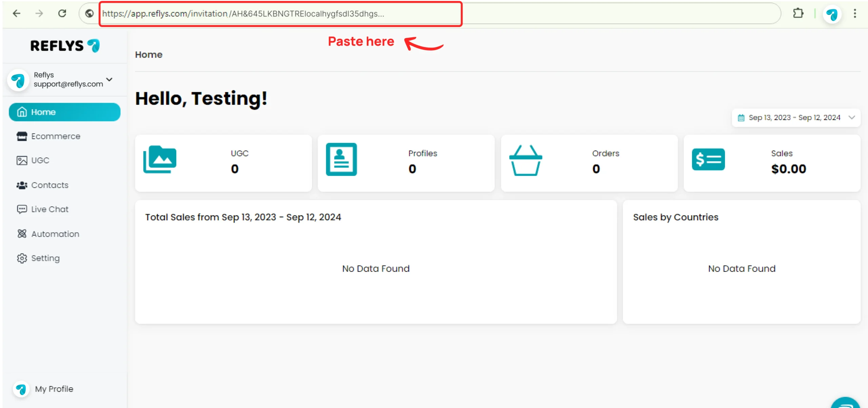Click the My Profile avatar icon
This screenshot has height=408, width=868.
click(21, 389)
